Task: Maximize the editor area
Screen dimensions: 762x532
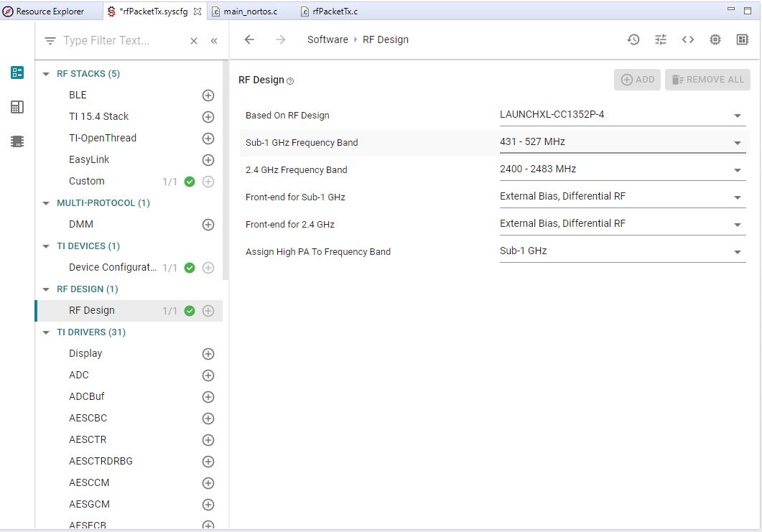Action: (x=748, y=10)
